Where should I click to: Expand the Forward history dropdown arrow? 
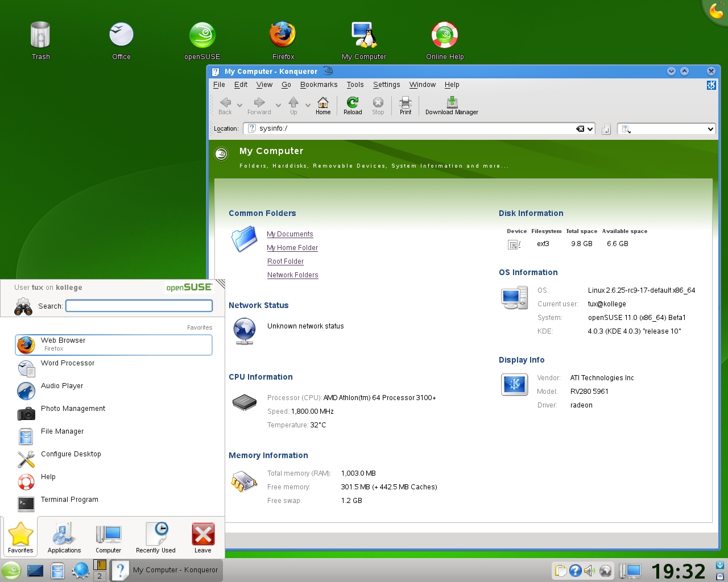[278, 105]
